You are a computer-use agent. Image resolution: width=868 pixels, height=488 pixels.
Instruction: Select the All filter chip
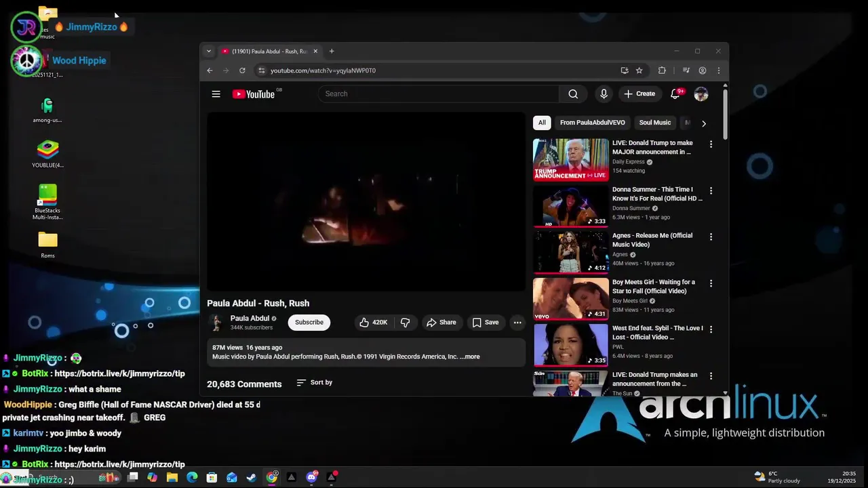pyautogui.click(x=542, y=123)
